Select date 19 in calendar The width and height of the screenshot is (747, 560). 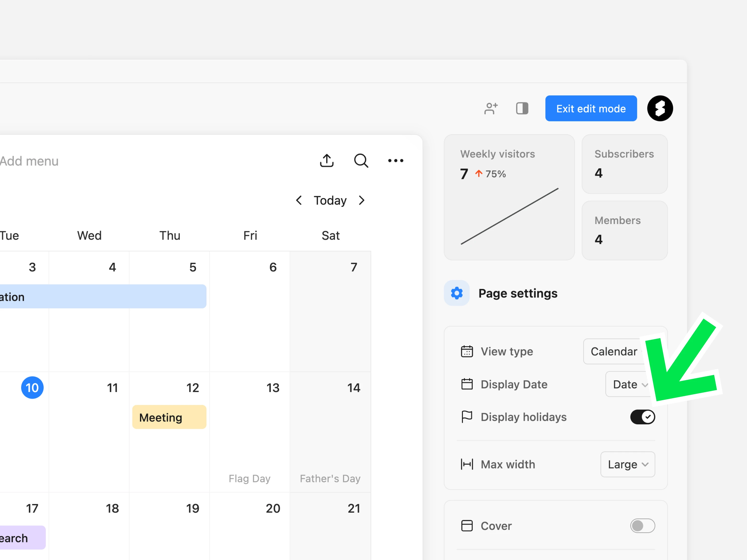pos(192,508)
